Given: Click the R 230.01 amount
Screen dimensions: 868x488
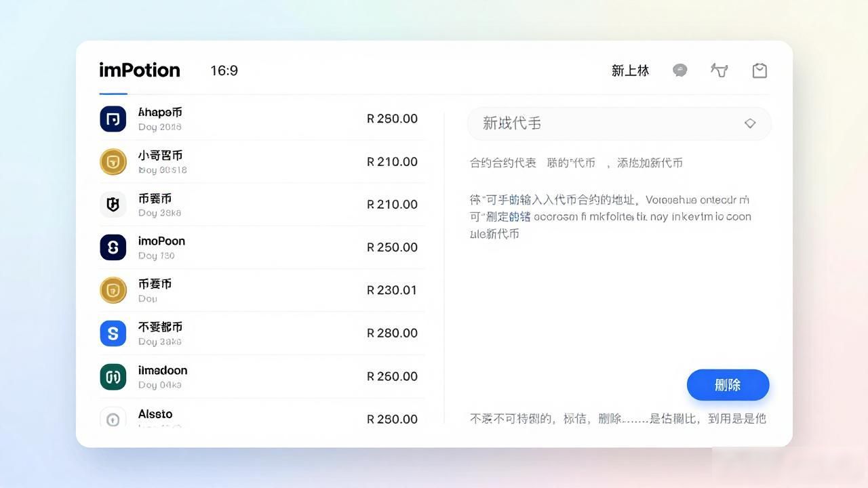Looking at the screenshot, I should [x=392, y=290].
